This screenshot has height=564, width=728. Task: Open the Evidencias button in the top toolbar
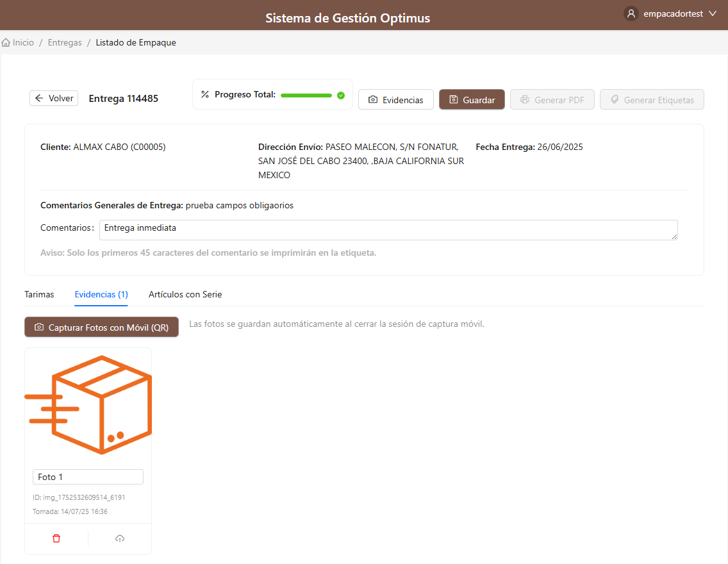[x=395, y=99]
